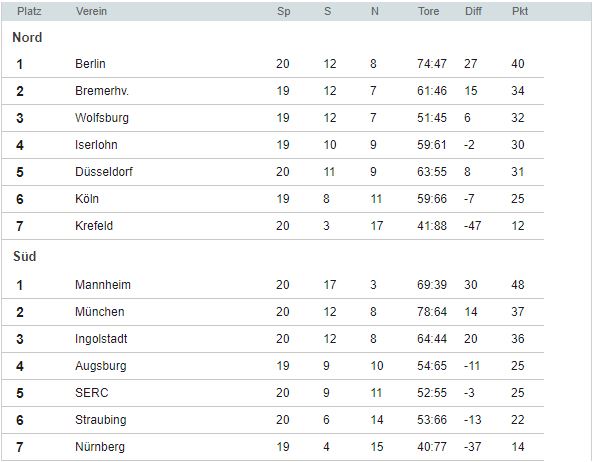Viewport: 593px width, 462px height.
Task: Open the Düsseldorf team entry
Action: point(104,172)
